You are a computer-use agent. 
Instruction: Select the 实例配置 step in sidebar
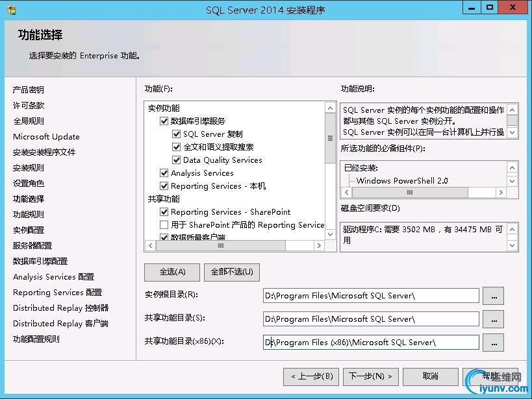[29, 230]
